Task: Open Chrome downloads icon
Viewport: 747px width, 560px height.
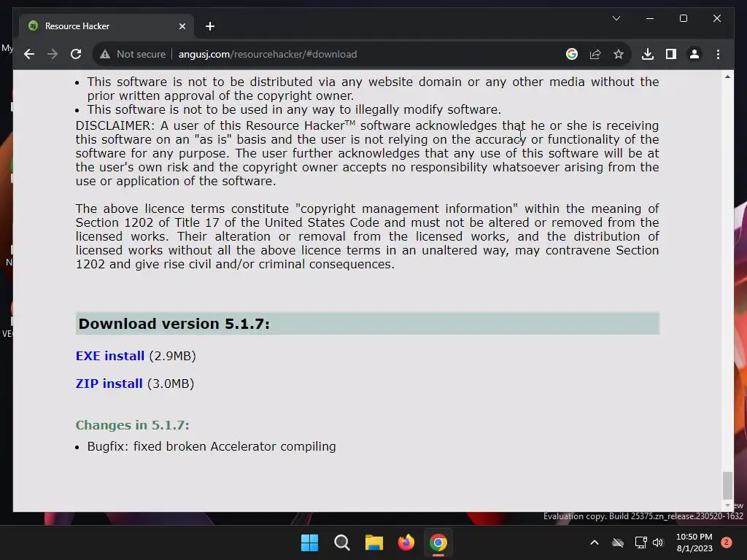Action: [648, 54]
